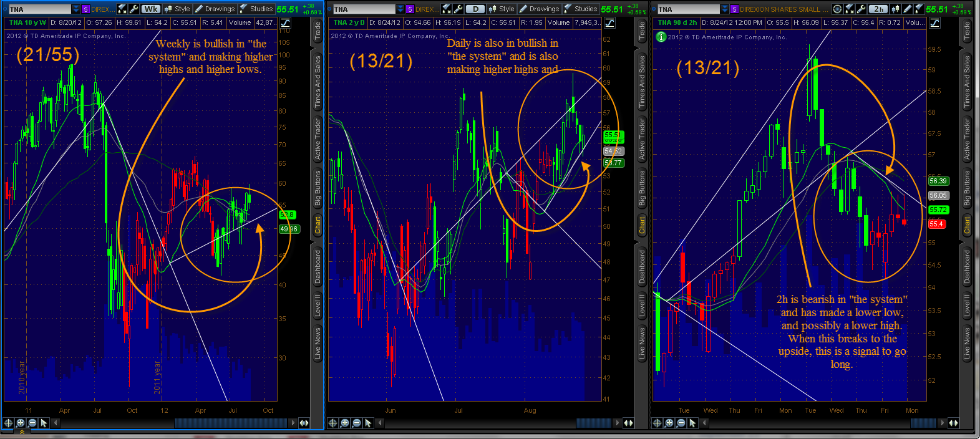Select pointer tool below weekly chart
980x439 pixels.
[x=44, y=423]
